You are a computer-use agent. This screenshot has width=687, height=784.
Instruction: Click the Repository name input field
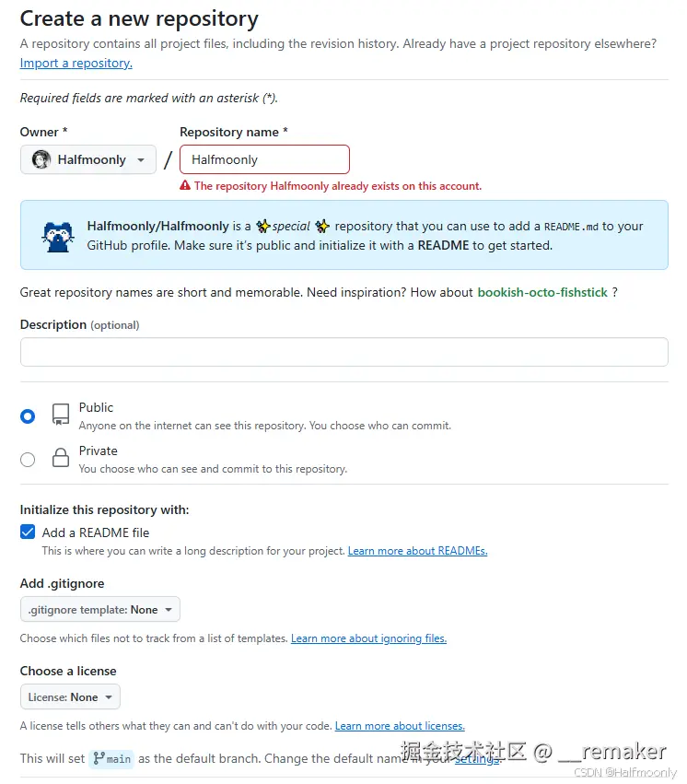coord(264,159)
